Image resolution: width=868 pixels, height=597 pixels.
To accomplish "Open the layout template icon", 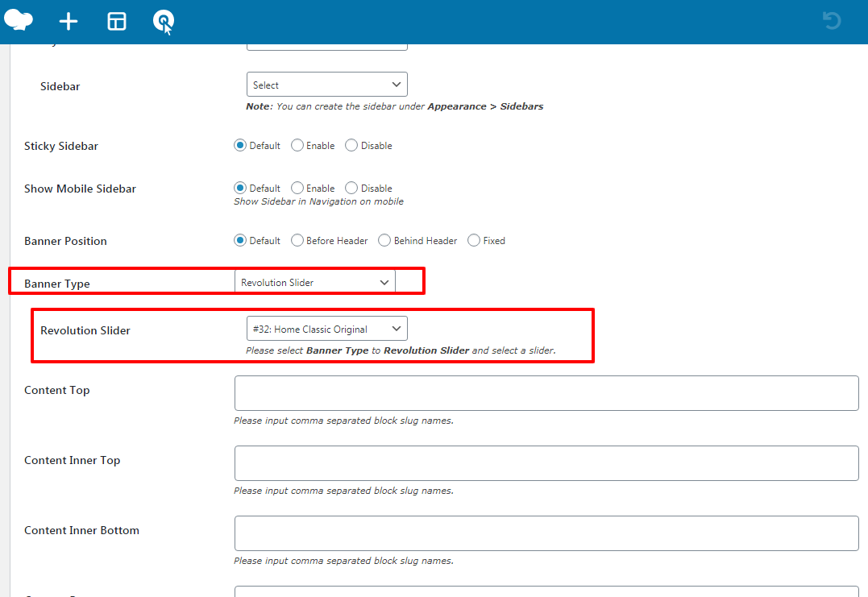I will (x=117, y=22).
